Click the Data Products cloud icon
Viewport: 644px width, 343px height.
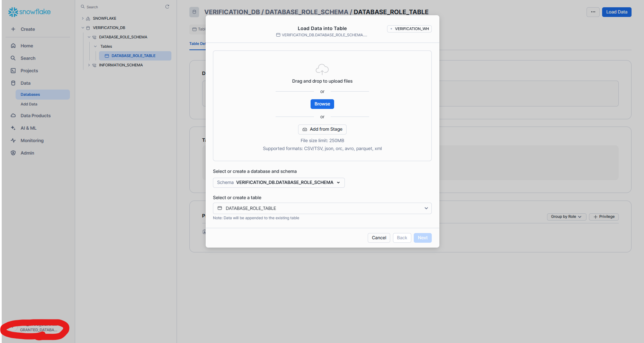click(x=13, y=115)
